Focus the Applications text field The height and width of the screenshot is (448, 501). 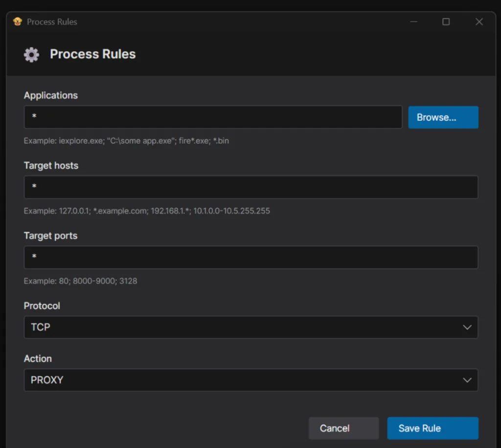[x=213, y=117]
